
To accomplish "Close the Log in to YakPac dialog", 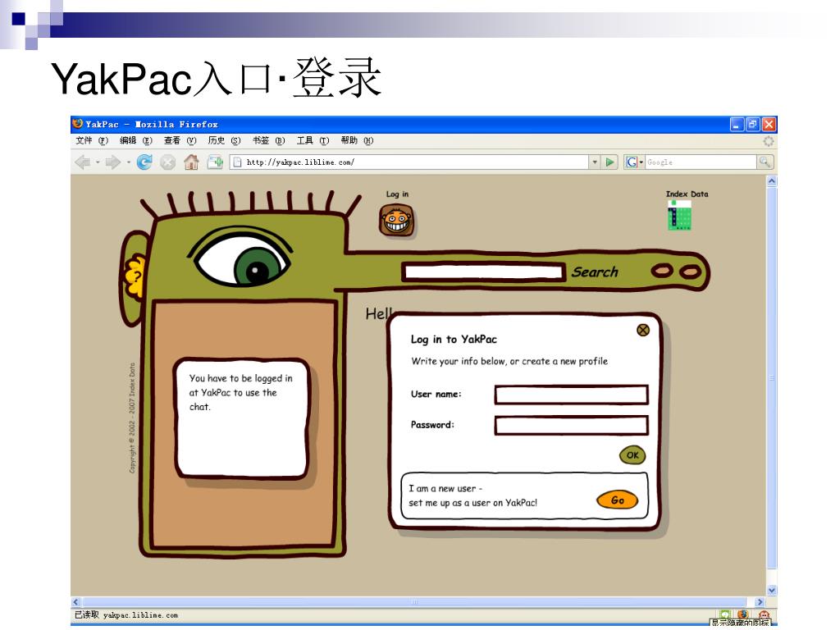I will click(643, 330).
